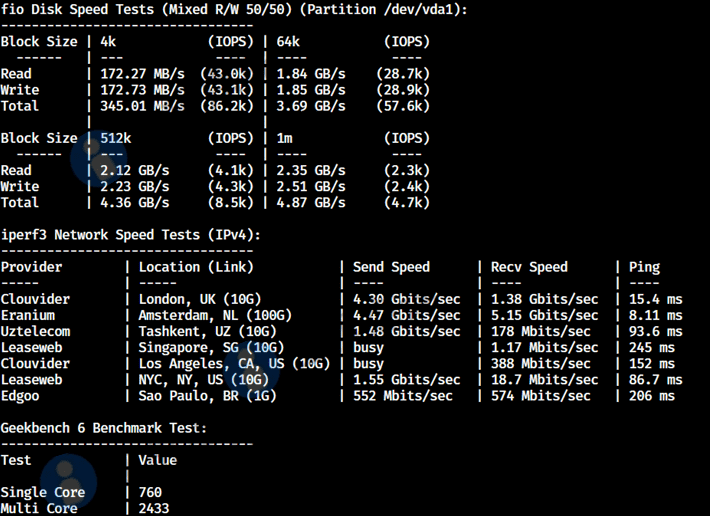The height and width of the screenshot is (516, 710).
Task: Click the Edgoo provider name
Action: click(20, 396)
